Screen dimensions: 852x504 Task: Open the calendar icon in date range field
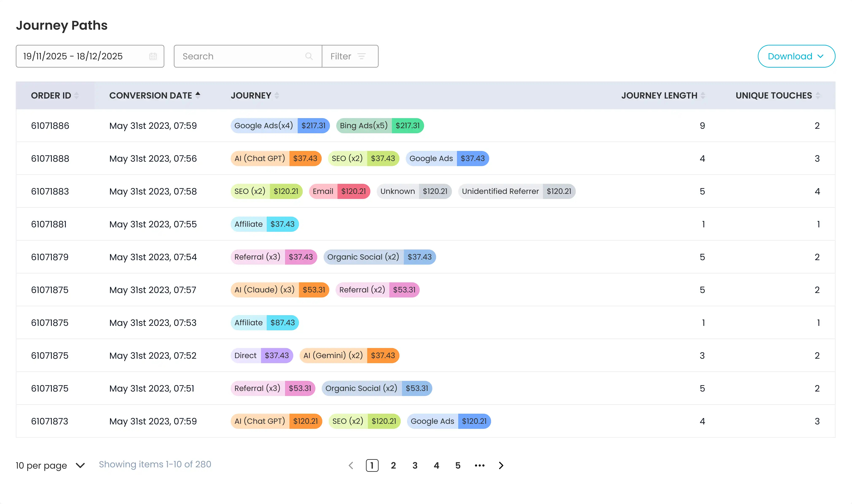click(x=153, y=56)
